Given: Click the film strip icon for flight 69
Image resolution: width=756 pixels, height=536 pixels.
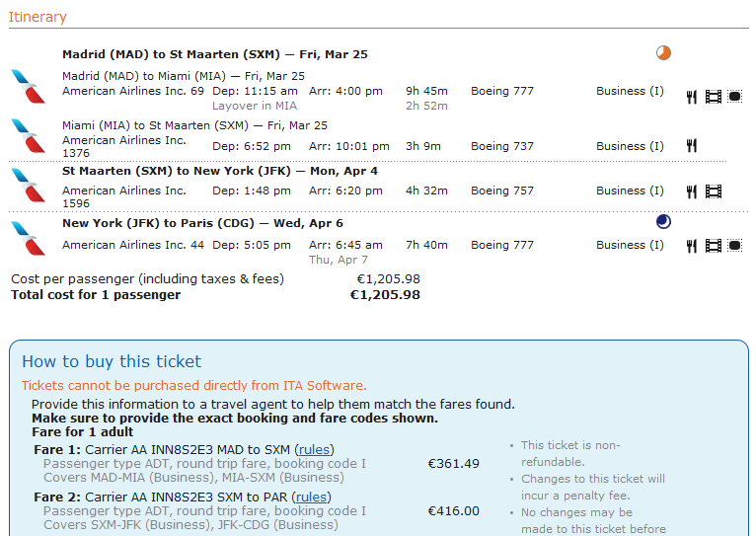Looking at the screenshot, I should (x=713, y=97).
